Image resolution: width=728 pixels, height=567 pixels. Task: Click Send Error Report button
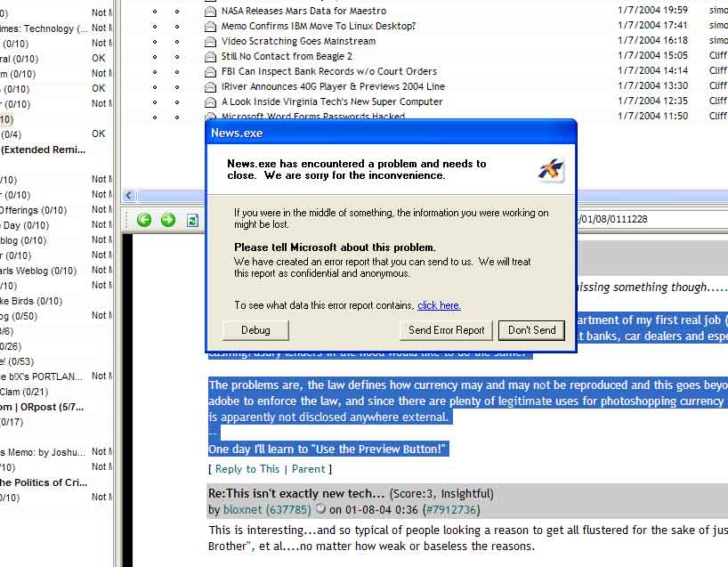[446, 330]
